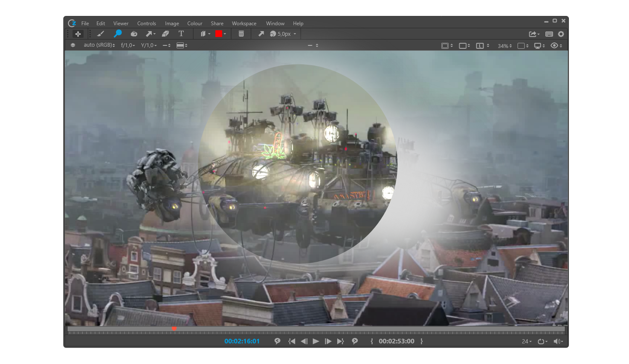This screenshot has height=364, width=629.
Task: Step one frame backward
Action: tap(304, 341)
